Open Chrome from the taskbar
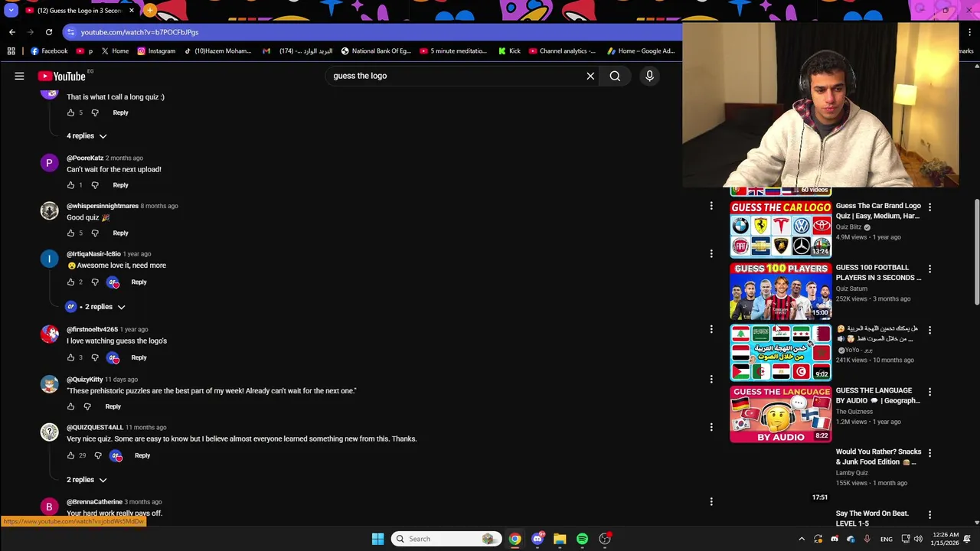The image size is (980, 551). (514, 539)
